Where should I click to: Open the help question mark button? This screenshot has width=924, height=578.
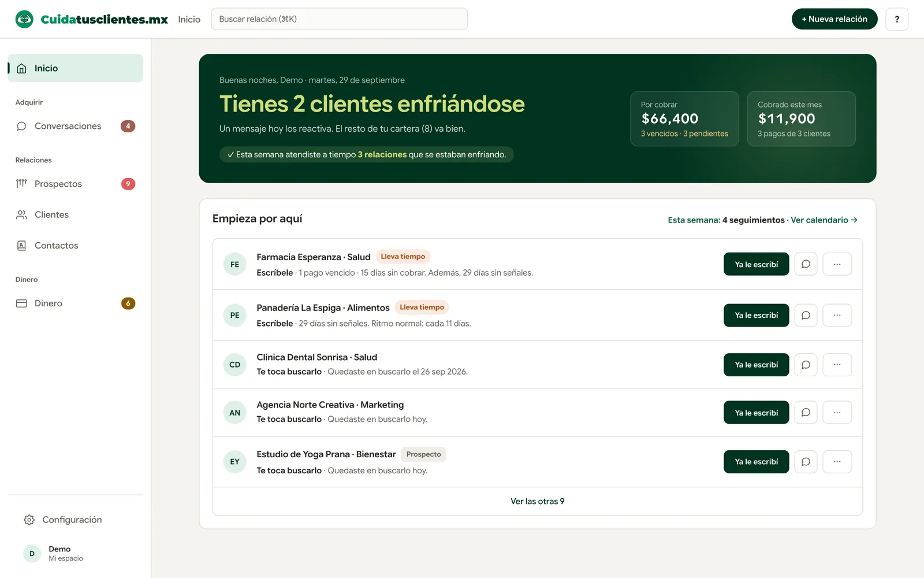click(x=897, y=19)
